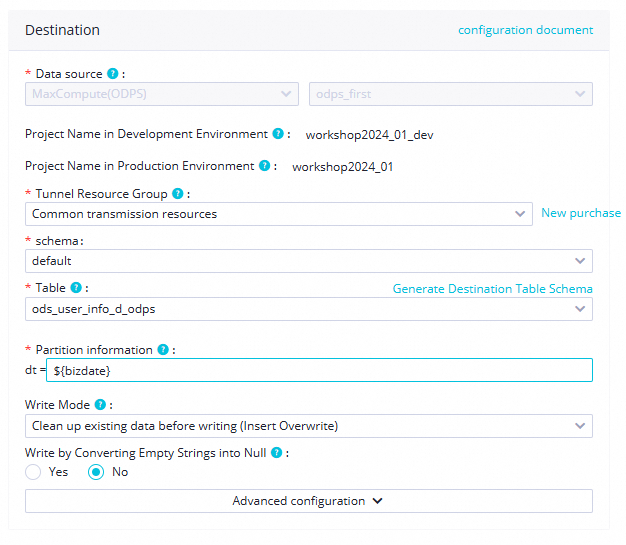626x545 pixels.
Task: Click help icon next to Write Mode
Action: coord(99,405)
